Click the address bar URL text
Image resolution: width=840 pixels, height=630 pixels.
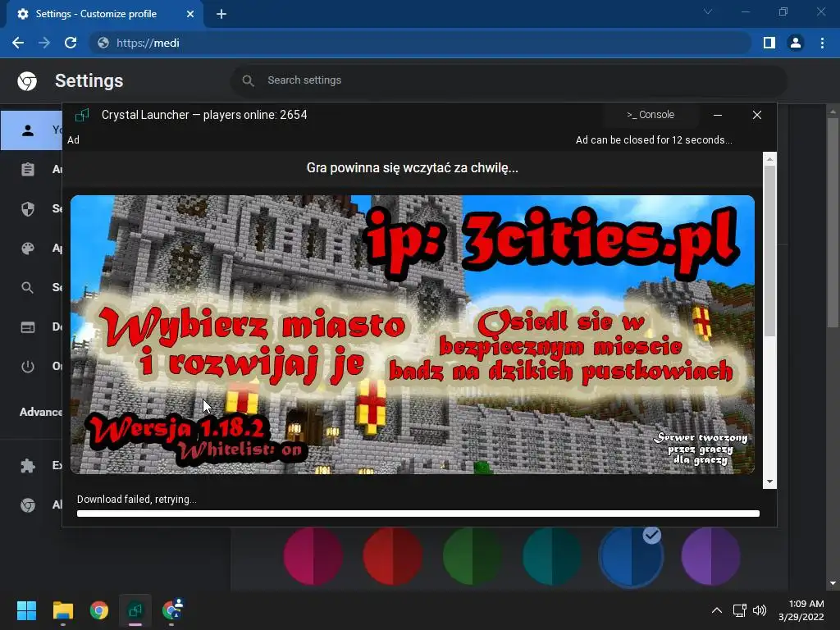[148, 43]
